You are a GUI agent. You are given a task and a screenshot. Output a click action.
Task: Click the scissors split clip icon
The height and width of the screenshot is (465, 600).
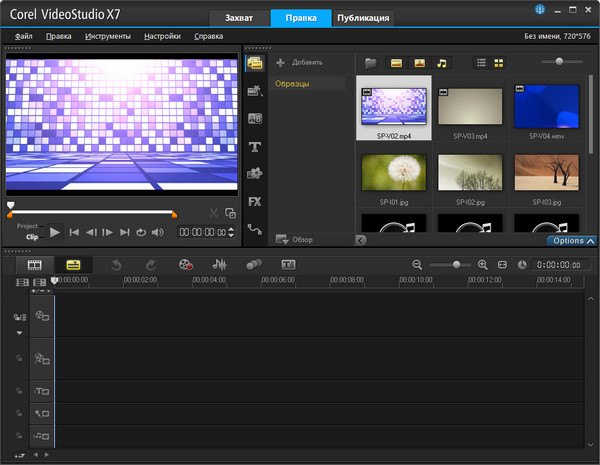(213, 213)
